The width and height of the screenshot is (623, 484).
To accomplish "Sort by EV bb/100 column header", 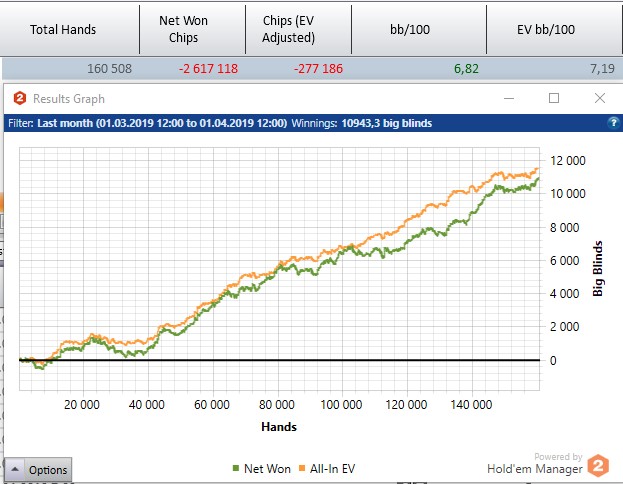I will coord(554,29).
